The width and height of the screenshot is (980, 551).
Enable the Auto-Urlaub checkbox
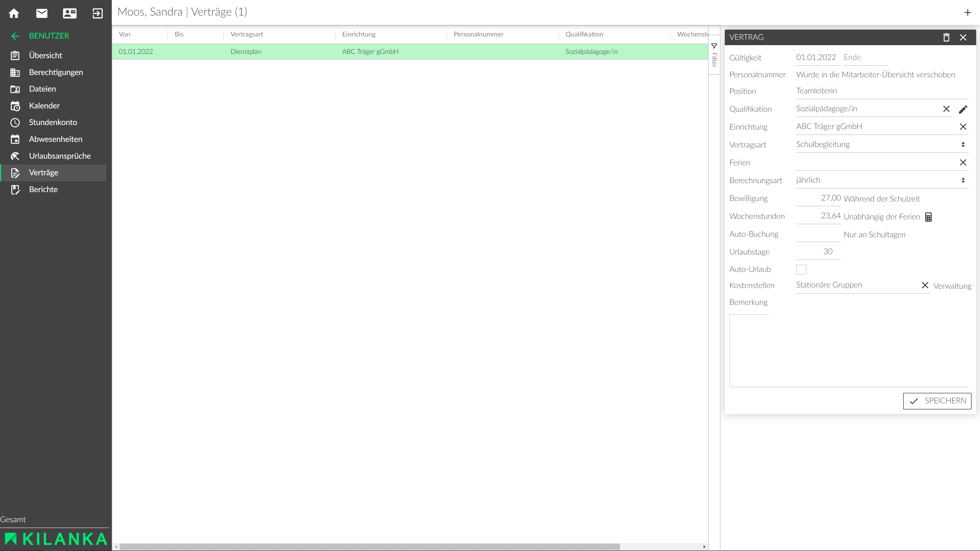click(x=801, y=269)
